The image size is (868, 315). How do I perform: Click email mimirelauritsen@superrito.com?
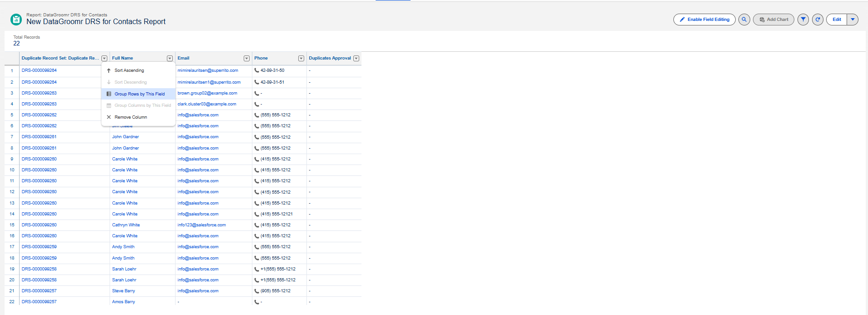click(x=208, y=70)
